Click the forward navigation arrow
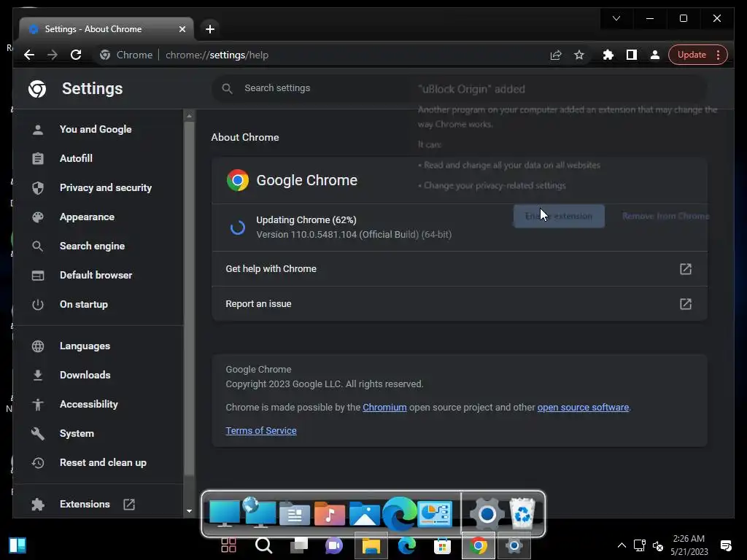 click(53, 55)
